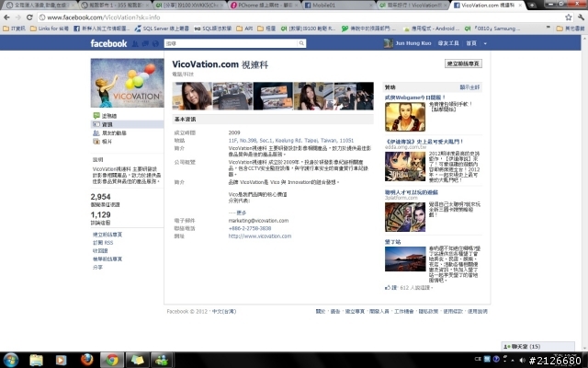Viewport: 588px width, 368px height.
Task: Open the new tab button
Action: (x=532, y=6)
